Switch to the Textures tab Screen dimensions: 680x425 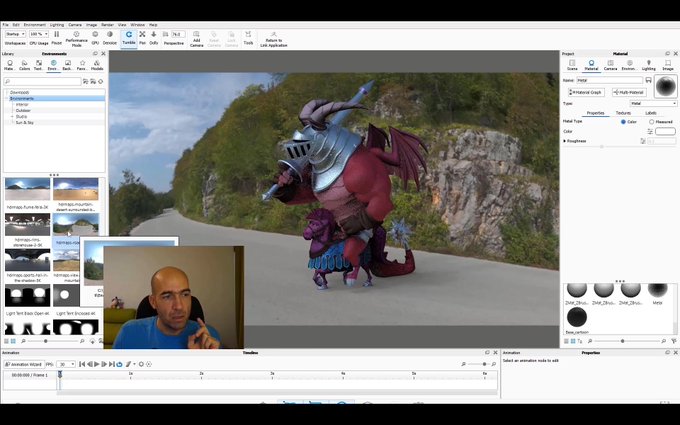click(623, 113)
